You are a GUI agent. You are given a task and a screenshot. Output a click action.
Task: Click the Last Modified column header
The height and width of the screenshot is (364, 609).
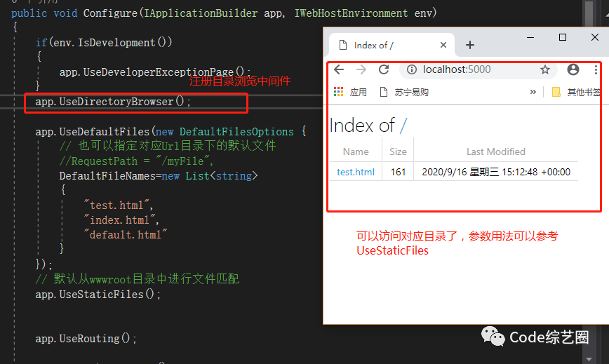496,151
